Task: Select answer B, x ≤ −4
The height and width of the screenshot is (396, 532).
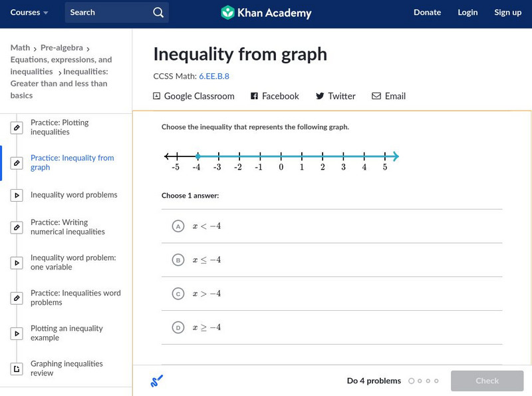Action: [178, 260]
